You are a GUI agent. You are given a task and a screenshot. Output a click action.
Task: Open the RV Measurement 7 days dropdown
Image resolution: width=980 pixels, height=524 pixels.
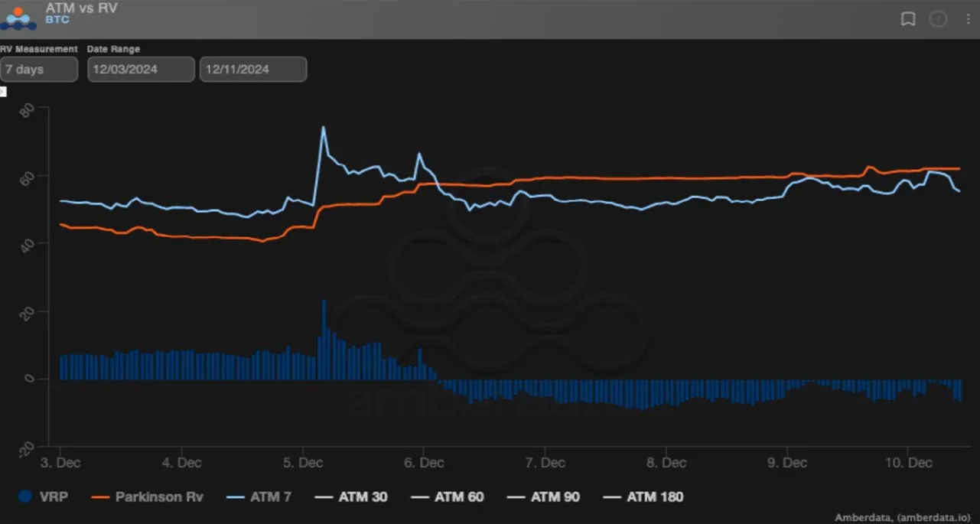[38, 69]
